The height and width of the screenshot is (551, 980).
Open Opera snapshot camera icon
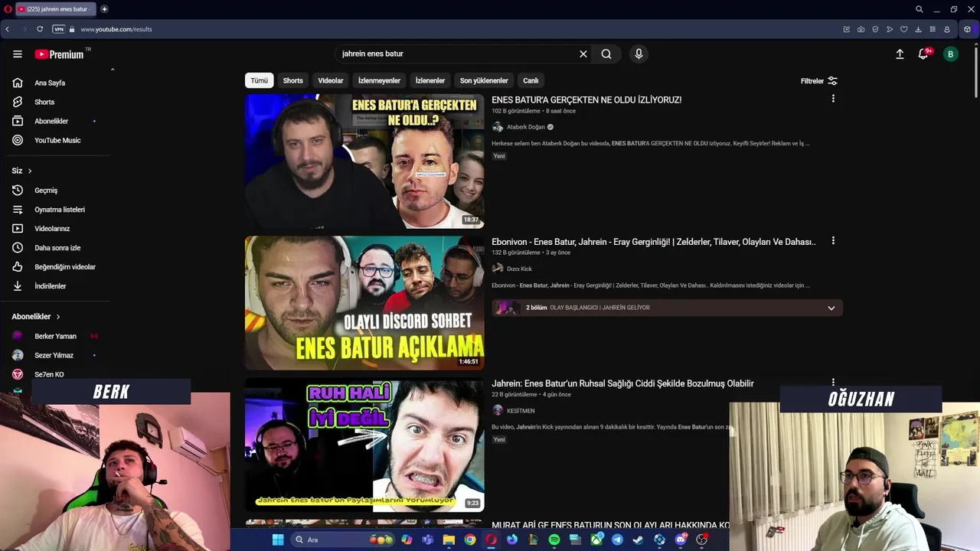(861, 29)
